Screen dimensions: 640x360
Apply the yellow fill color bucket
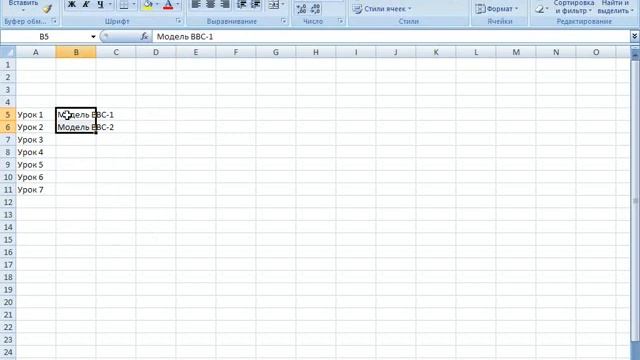[x=148, y=5]
